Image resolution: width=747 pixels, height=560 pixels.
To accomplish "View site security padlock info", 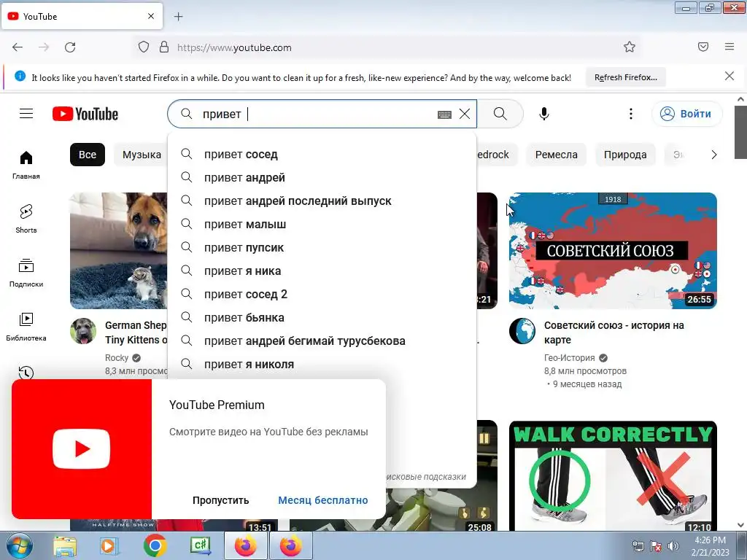I will [164, 47].
